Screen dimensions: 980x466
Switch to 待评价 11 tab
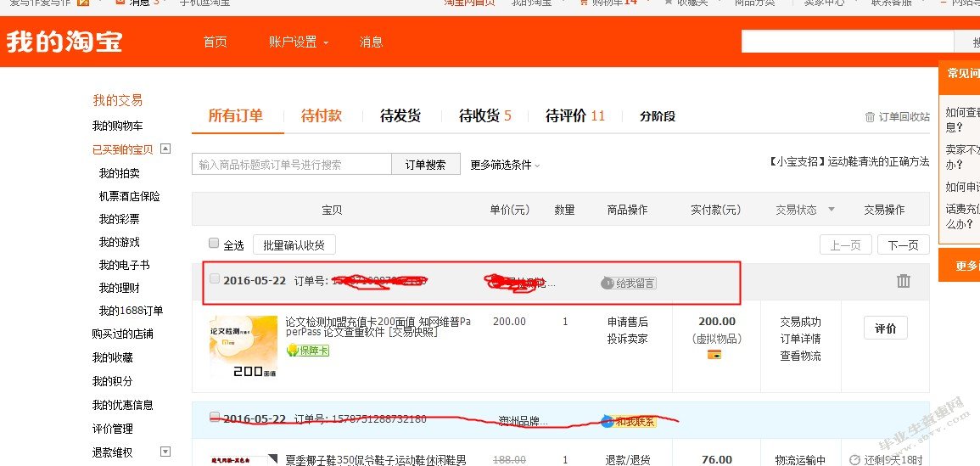pyautogui.click(x=575, y=115)
